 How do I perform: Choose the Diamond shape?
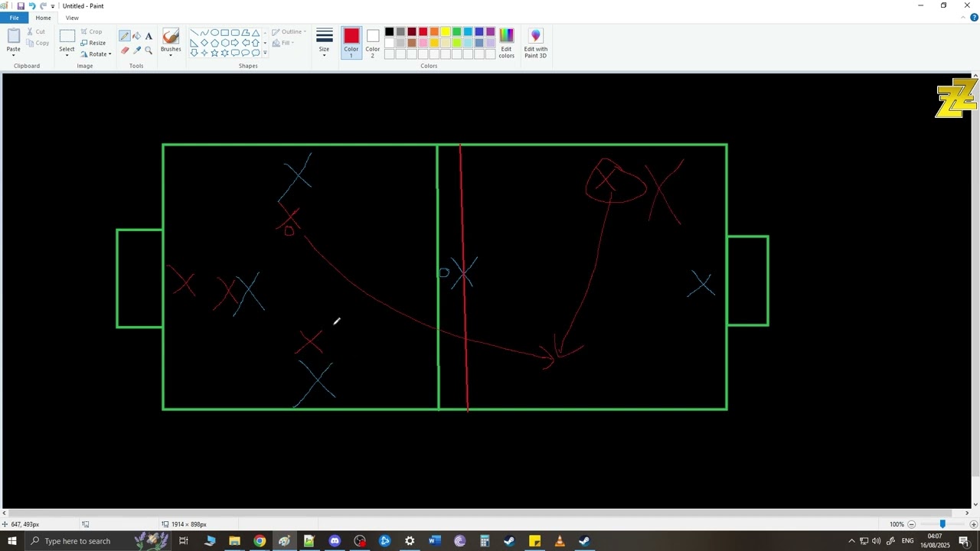(x=204, y=43)
